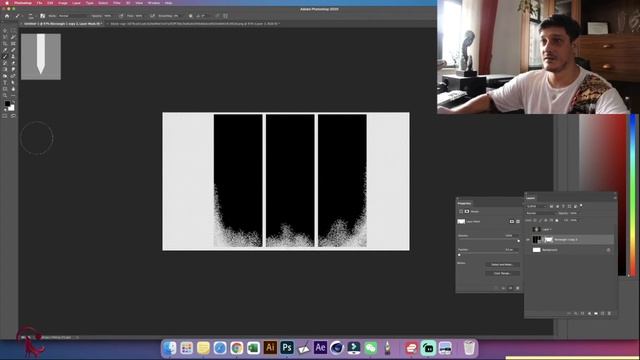The width and height of the screenshot is (640, 360).
Task: Delete mask trash icon in Properties panel
Action: tap(518, 288)
